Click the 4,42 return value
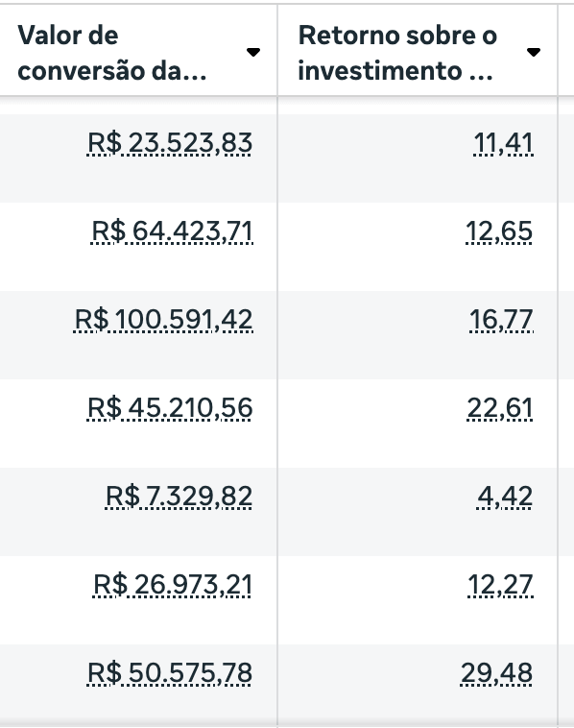The image size is (574, 728). (x=505, y=497)
